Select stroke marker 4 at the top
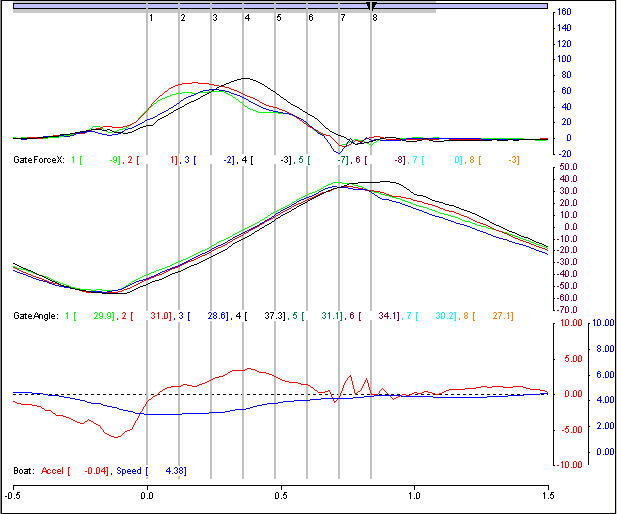The width and height of the screenshot is (617, 514). tap(246, 18)
